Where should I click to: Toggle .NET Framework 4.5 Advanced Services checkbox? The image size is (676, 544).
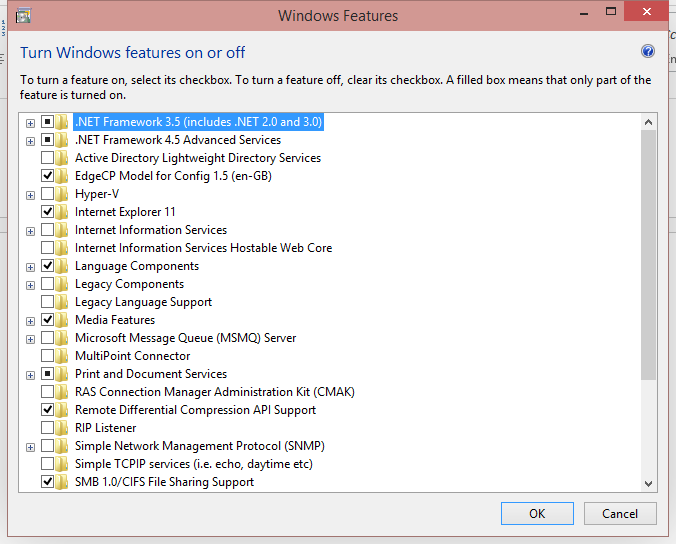[47, 140]
